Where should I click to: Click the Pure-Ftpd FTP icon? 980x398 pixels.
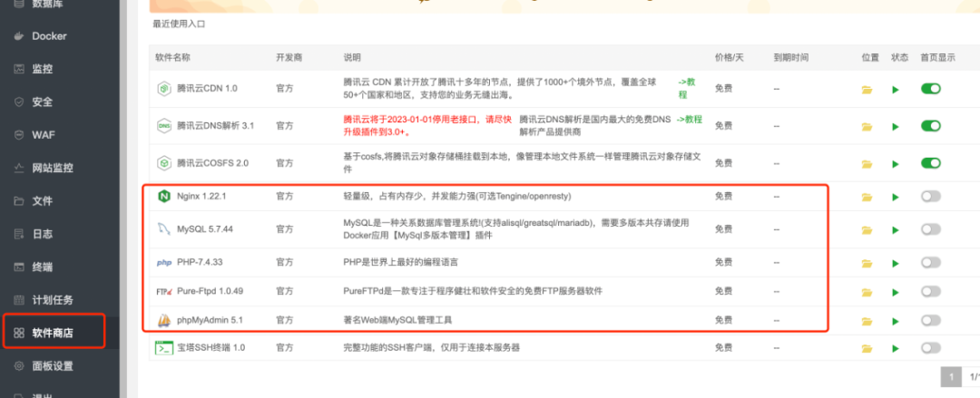[x=163, y=291]
